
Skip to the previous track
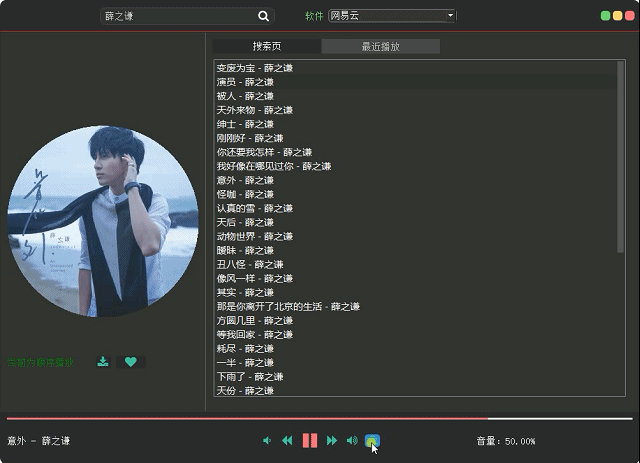(287, 441)
